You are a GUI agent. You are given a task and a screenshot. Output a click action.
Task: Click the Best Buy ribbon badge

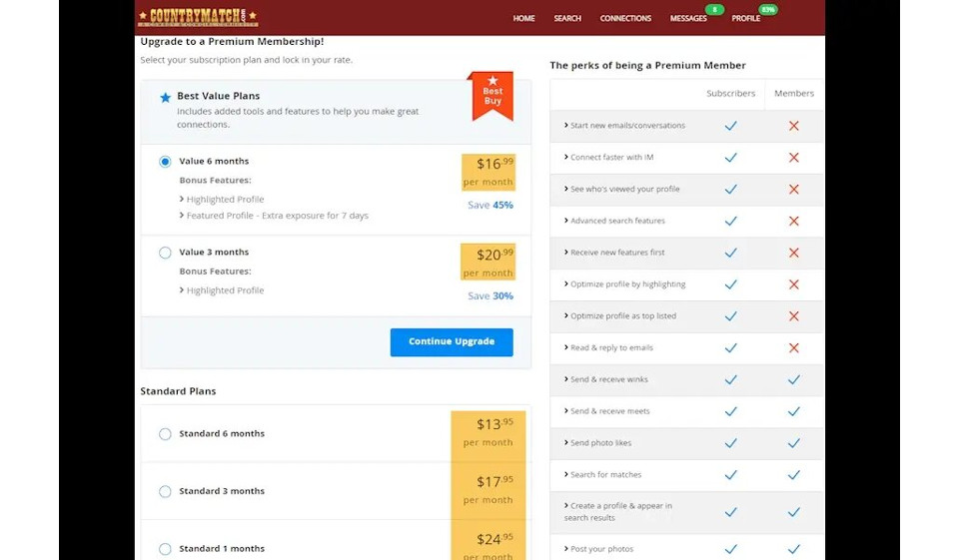coord(492,94)
